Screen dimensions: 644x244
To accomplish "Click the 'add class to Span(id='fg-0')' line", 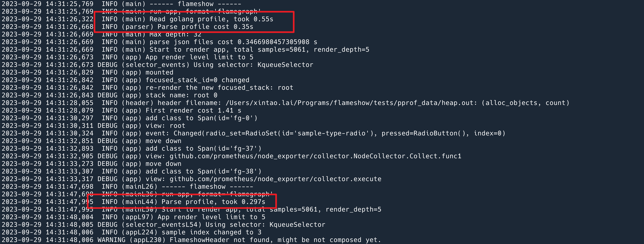I will (201, 118).
